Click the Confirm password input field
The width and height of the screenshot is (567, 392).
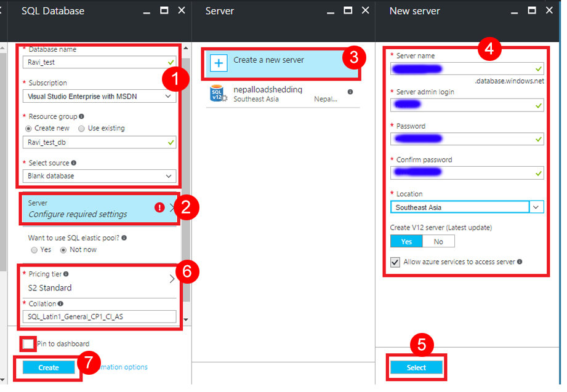(x=467, y=173)
